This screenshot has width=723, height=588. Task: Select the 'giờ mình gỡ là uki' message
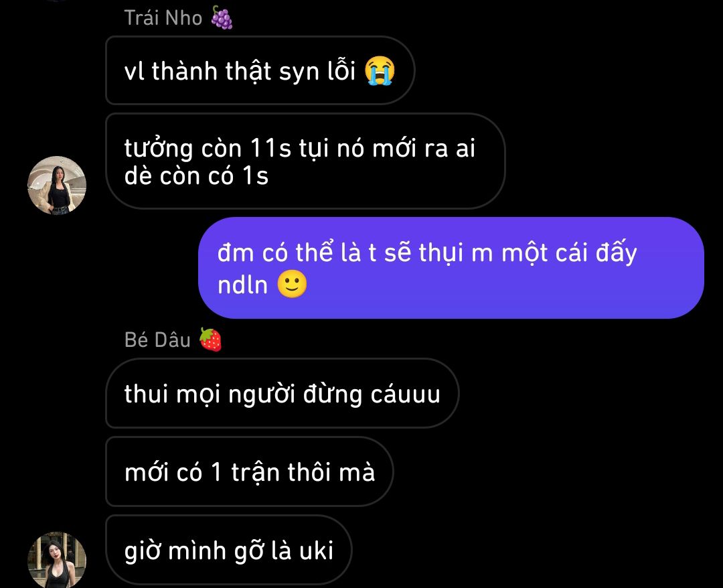pos(229,550)
